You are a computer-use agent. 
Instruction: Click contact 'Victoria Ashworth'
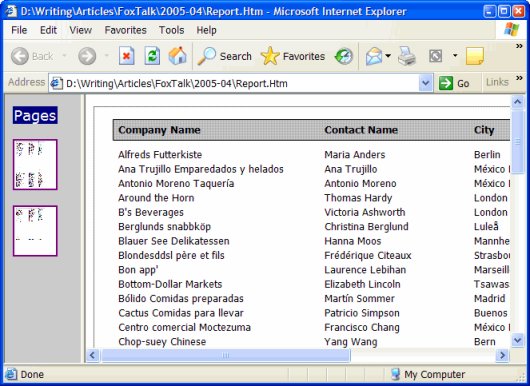pyautogui.click(x=365, y=212)
